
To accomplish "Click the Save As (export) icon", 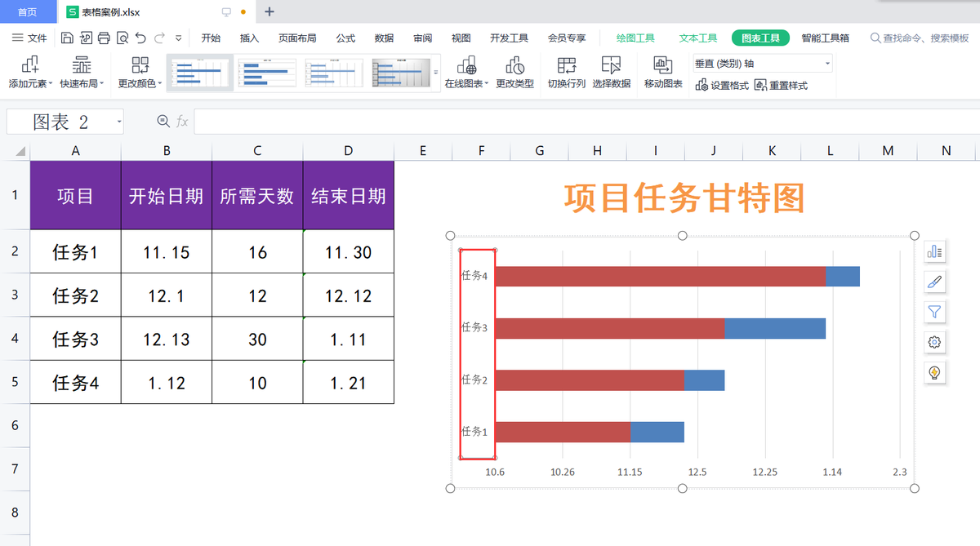I will 85,38.
